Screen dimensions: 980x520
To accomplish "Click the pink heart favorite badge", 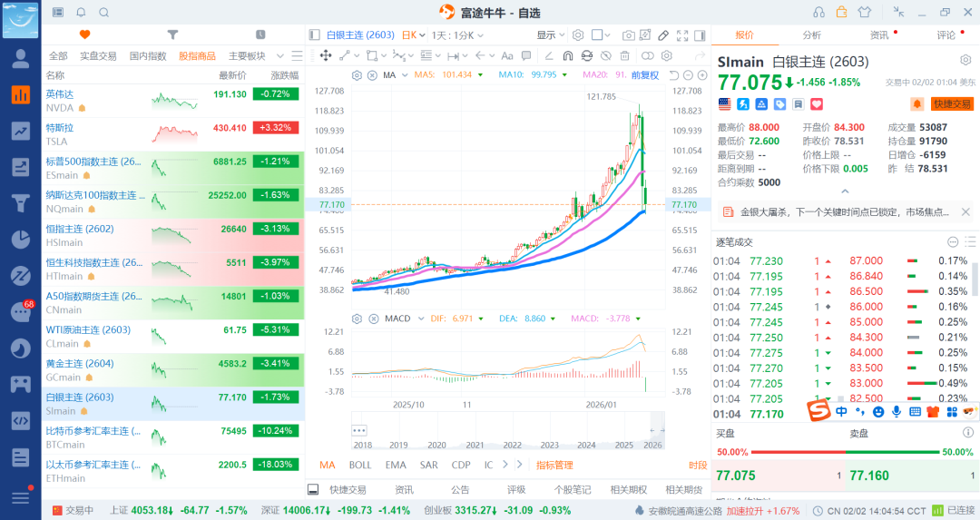I will pyautogui.click(x=817, y=103).
